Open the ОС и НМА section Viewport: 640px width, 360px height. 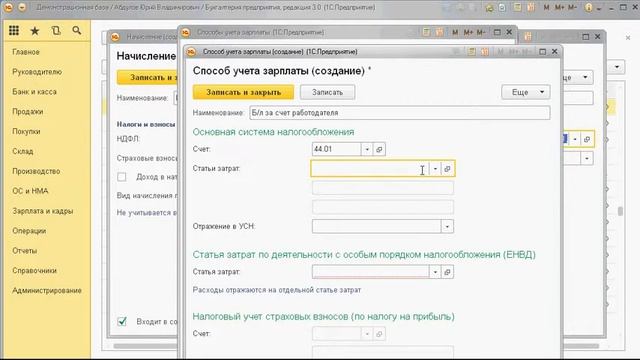30,191
